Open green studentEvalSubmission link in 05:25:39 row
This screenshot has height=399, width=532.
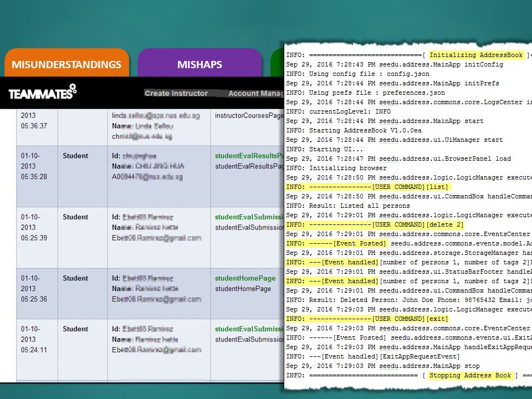pos(249,217)
